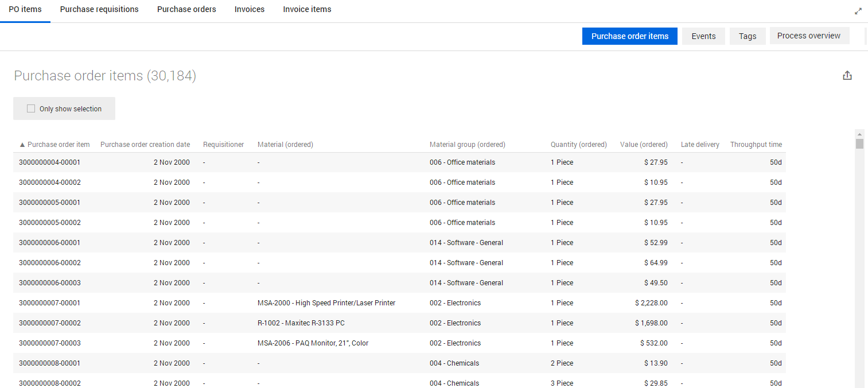
Task: Select the PAQ Monitor 21" Color row
Action: pos(313,343)
